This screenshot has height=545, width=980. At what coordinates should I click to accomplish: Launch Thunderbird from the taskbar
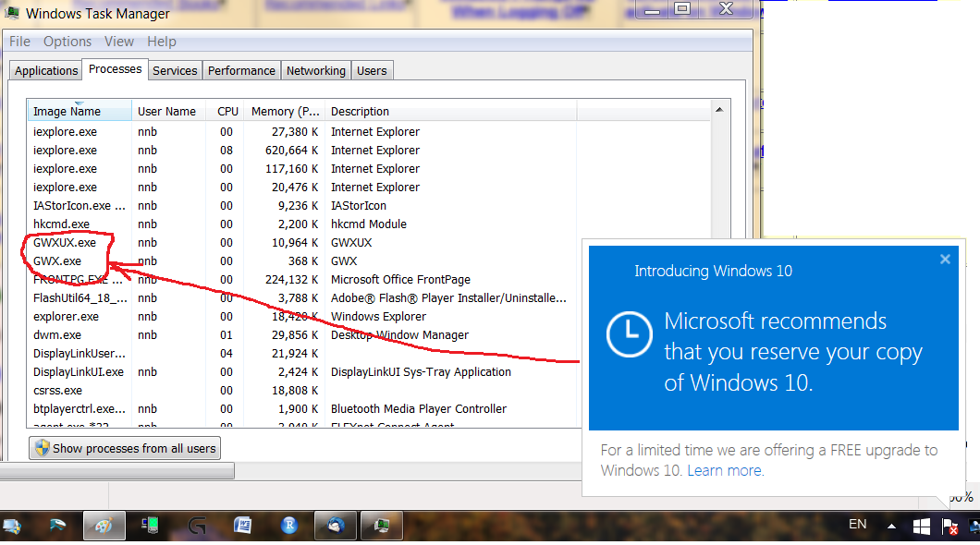(x=335, y=525)
